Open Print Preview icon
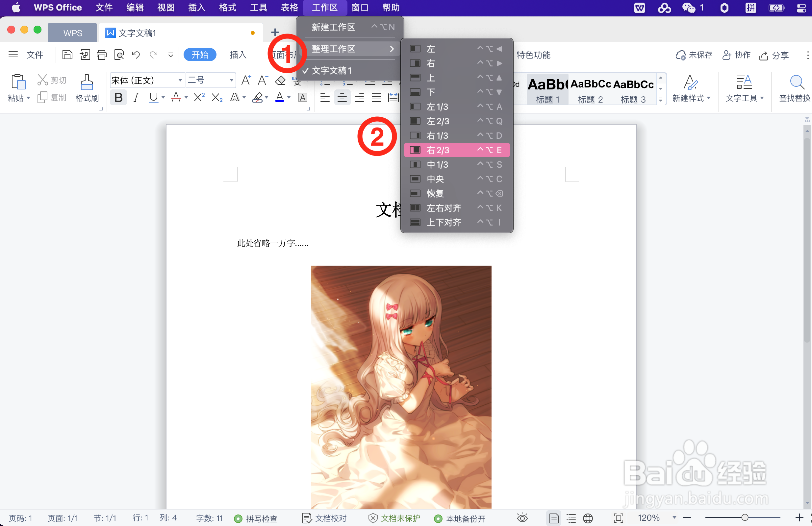The width and height of the screenshot is (812, 526). pyautogui.click(x=119, y=55)
